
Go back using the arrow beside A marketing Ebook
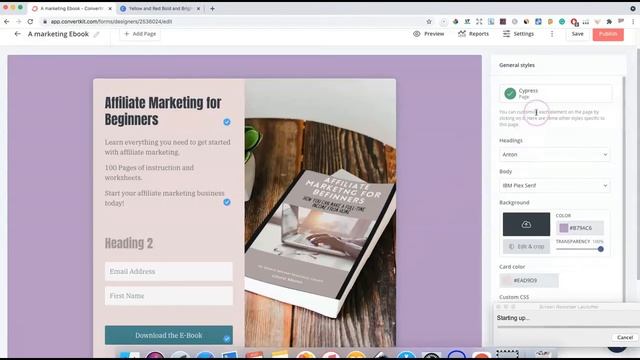pyautogui.click(x=17, y=34)
